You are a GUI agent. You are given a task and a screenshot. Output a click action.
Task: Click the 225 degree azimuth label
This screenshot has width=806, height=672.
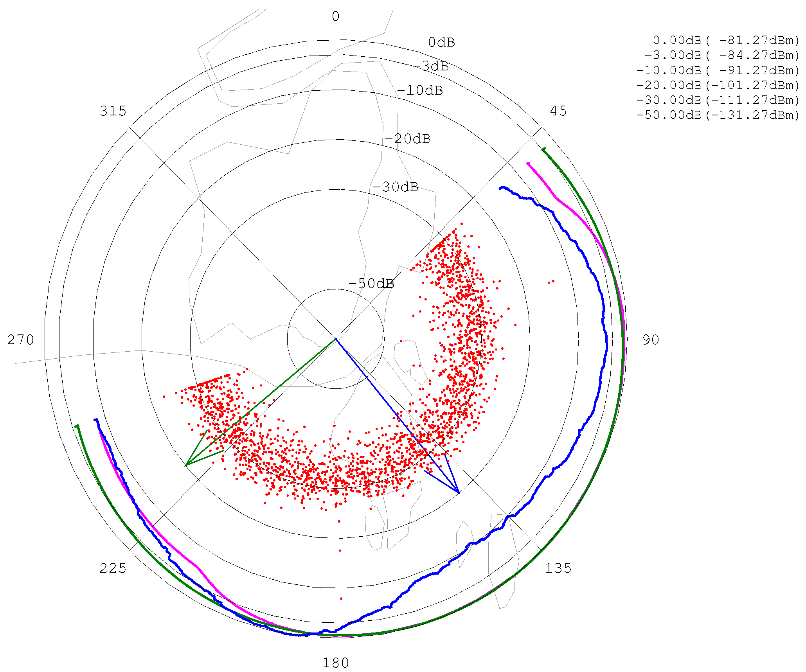click(x=113, y=568)
